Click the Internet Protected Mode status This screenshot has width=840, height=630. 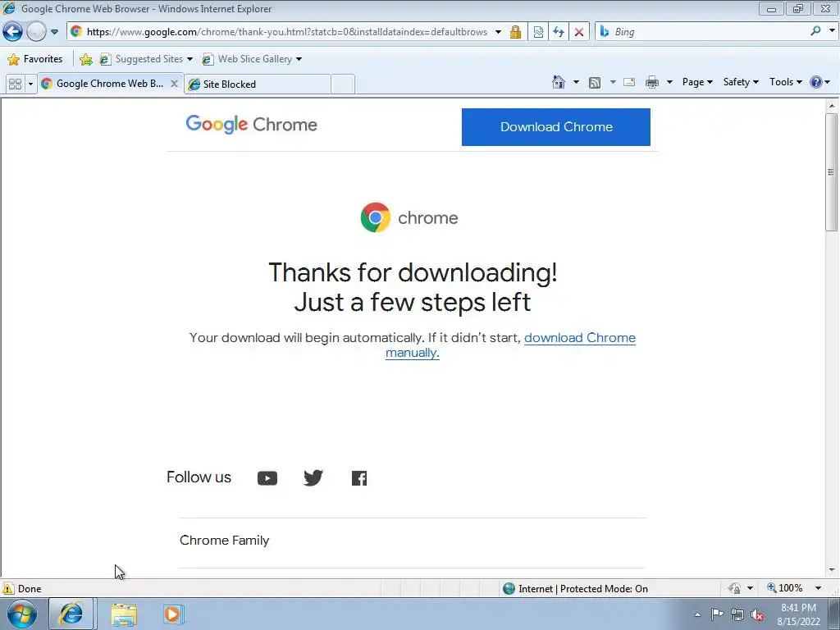[x=575, y=589]
